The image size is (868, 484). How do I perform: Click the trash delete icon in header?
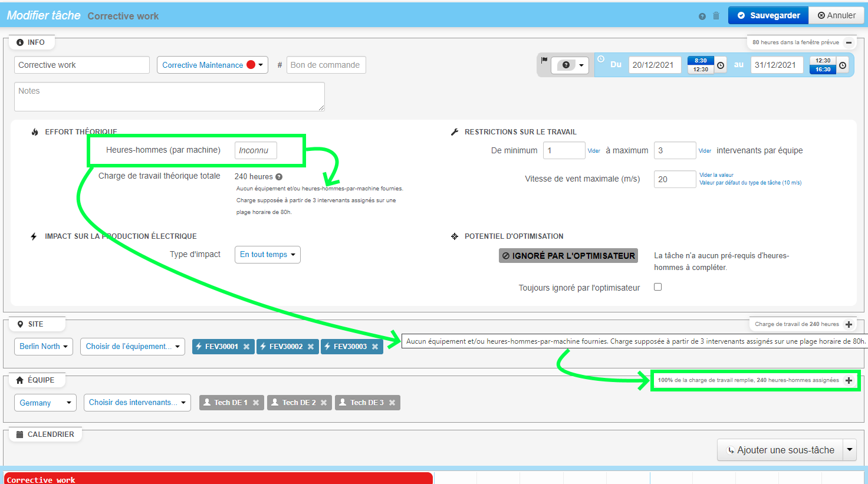716,16
